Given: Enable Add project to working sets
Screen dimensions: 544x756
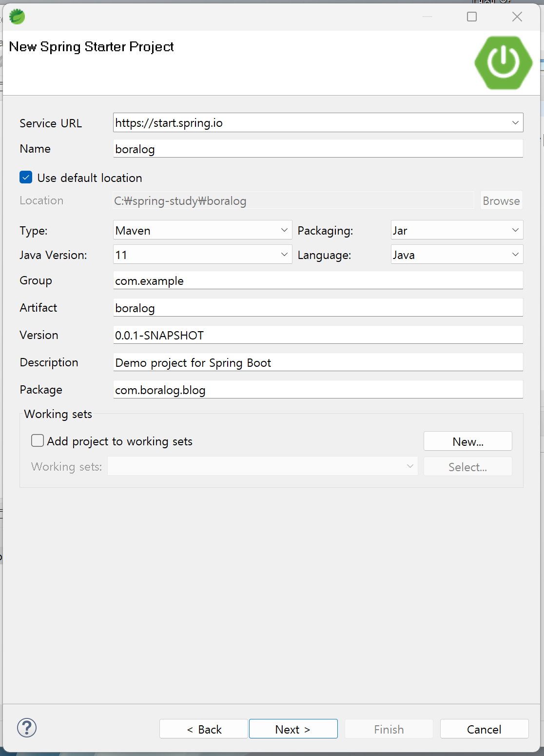Looking at the screenshot, I should point(38,440).
